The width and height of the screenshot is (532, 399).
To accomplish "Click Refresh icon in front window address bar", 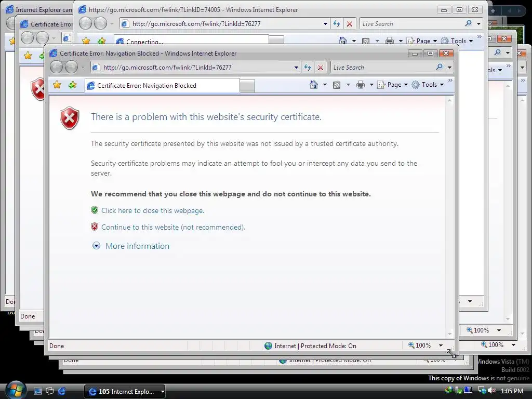I will [308, 67].
